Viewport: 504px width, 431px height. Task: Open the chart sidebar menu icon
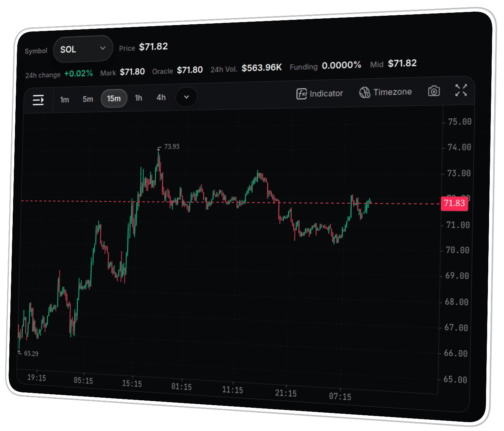(x=38, y=100)
